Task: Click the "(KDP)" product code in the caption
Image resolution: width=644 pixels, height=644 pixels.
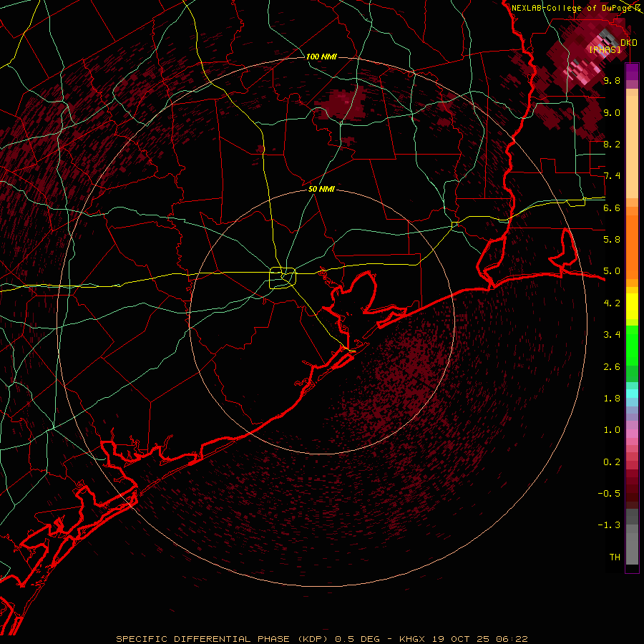Action: (x=313, y=639)
